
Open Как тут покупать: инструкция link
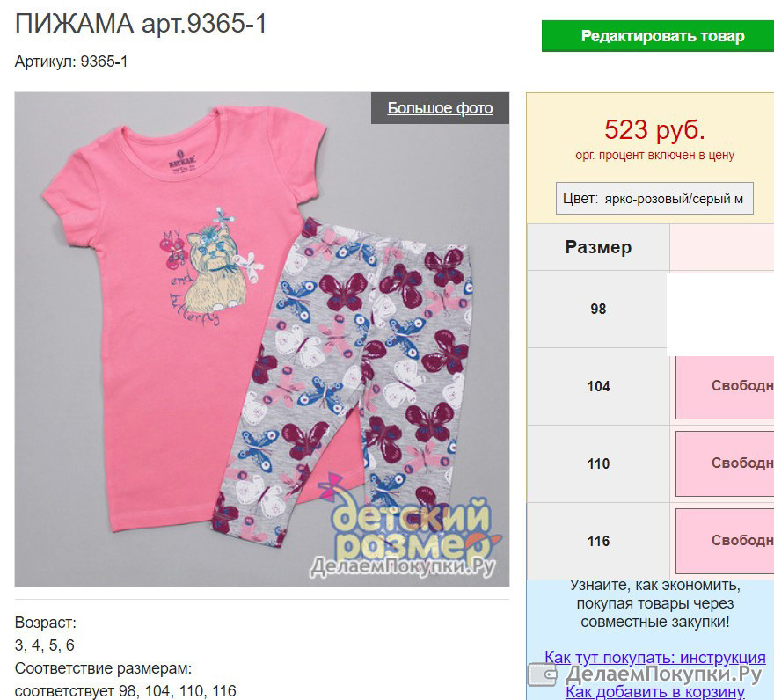[x=655, y=658]
